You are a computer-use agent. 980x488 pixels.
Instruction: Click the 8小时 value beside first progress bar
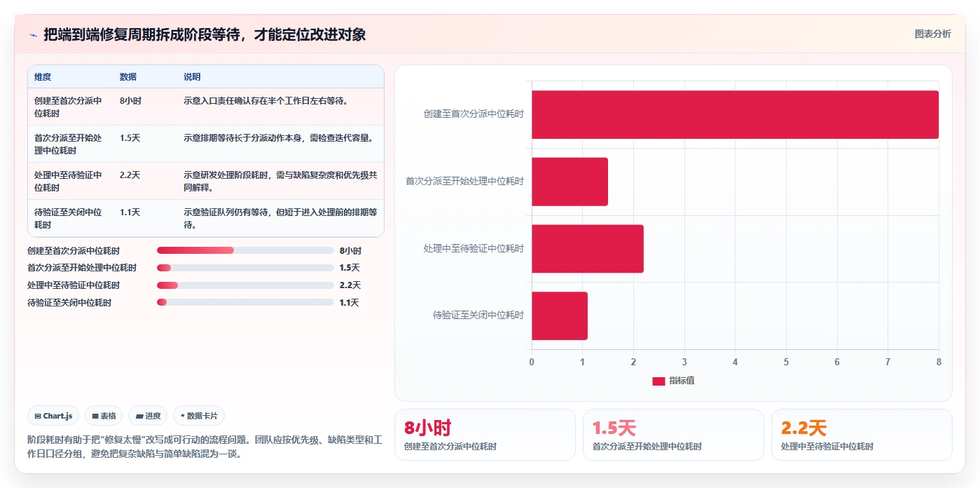click(350, 250)
